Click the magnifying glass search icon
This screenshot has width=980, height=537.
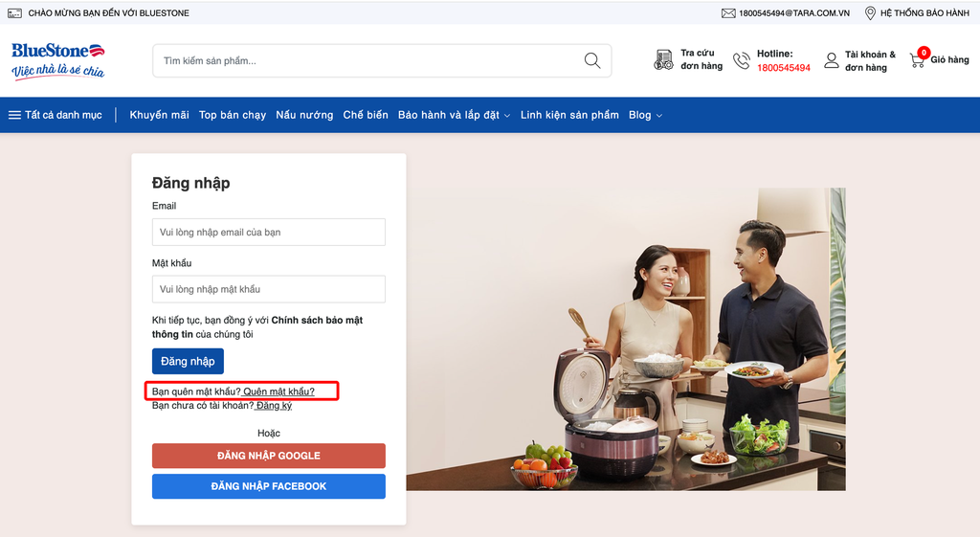pos(592,60)
